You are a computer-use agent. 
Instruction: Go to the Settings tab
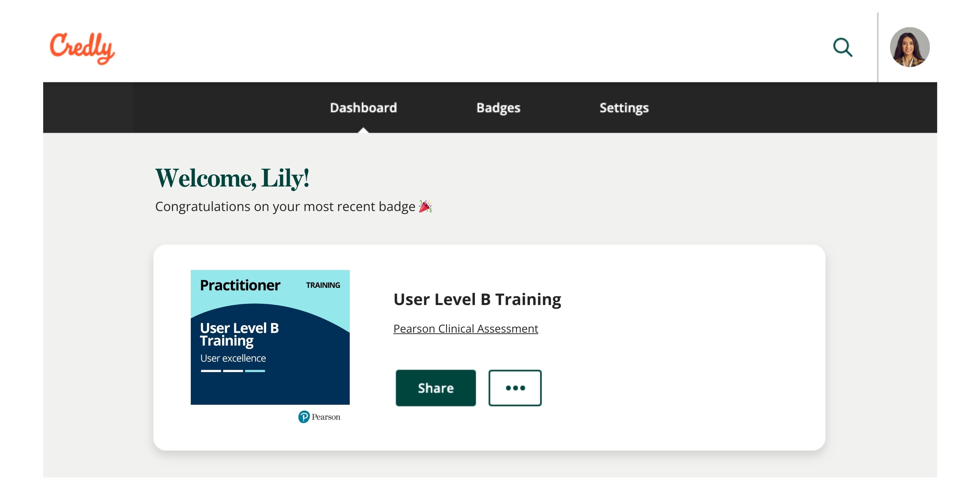pyautogui.click(x=624, y=108)
